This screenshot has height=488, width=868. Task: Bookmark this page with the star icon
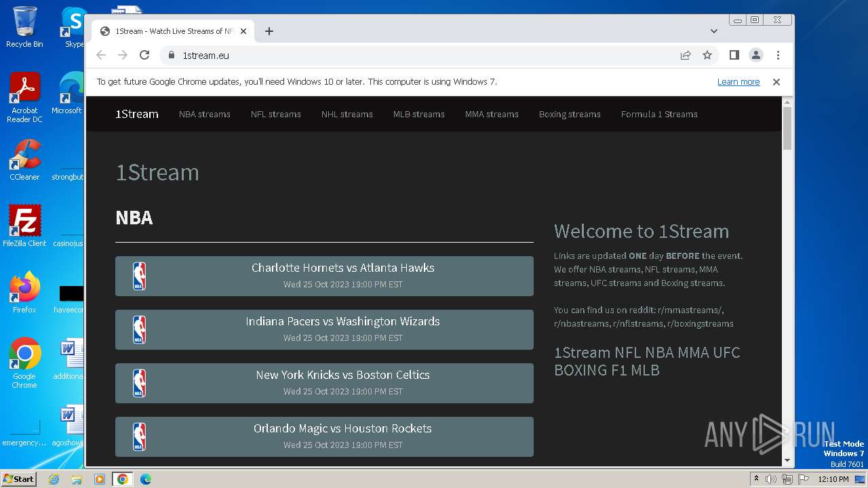707,55
